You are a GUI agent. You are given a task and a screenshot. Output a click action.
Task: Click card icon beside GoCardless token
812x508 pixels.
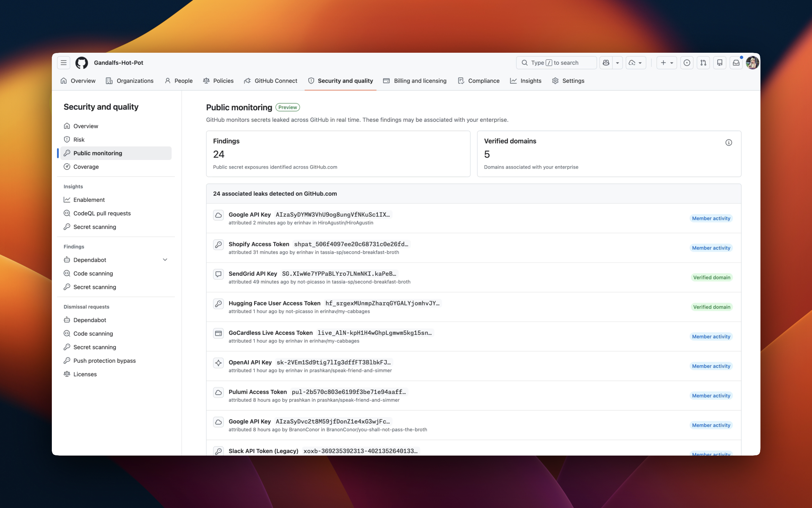(x=219, y=334)
